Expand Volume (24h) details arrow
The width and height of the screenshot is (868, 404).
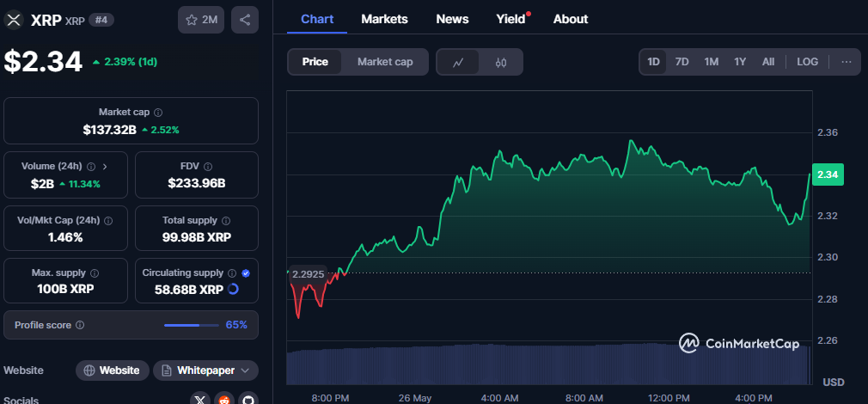tap(105, 166)
